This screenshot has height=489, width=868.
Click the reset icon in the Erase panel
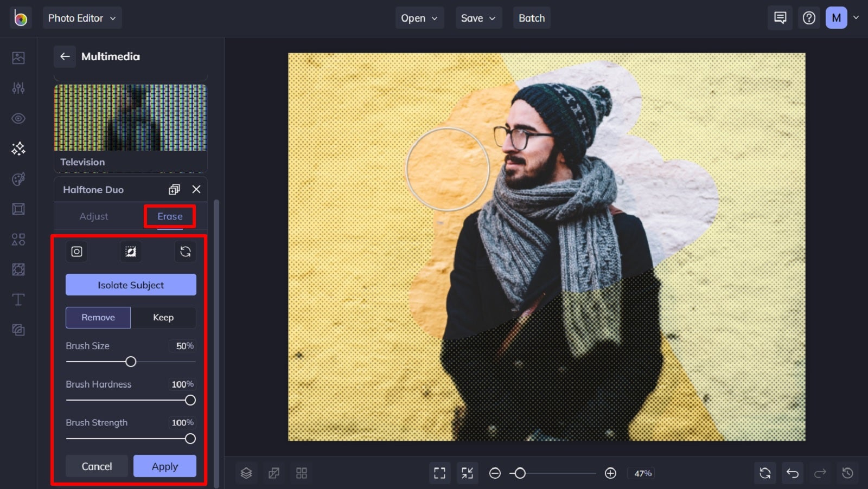(x=185, y=252)
